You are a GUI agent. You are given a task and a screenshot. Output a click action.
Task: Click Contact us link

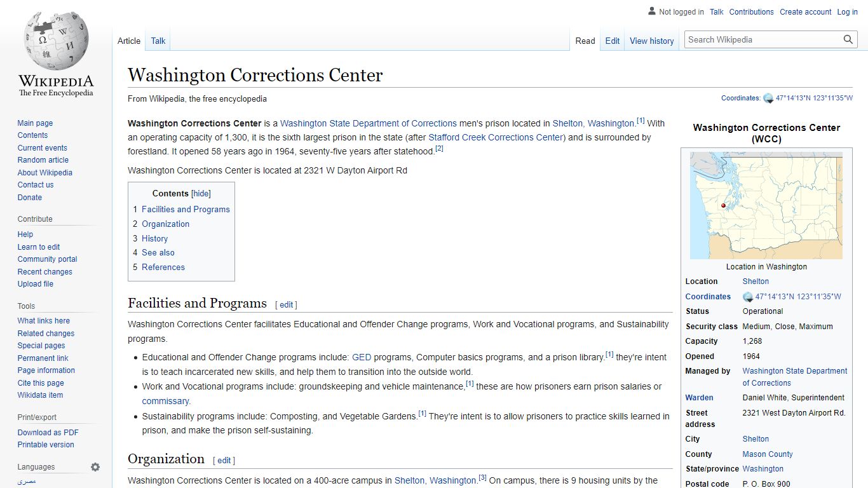(x=36, y=185)
